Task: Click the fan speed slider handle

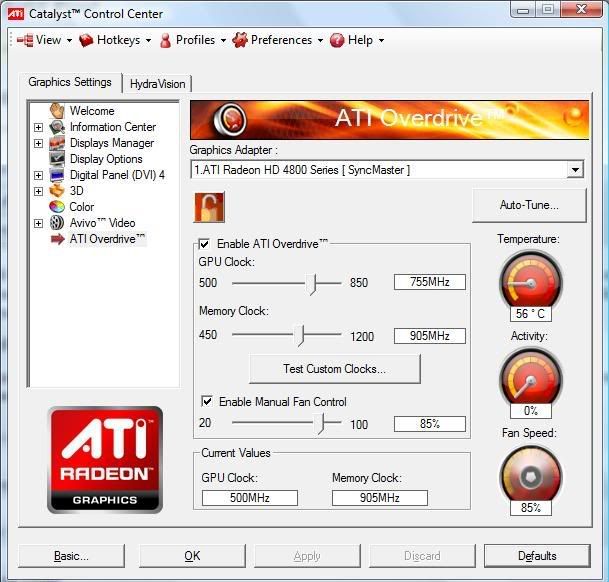Action: tap(320, 423)
